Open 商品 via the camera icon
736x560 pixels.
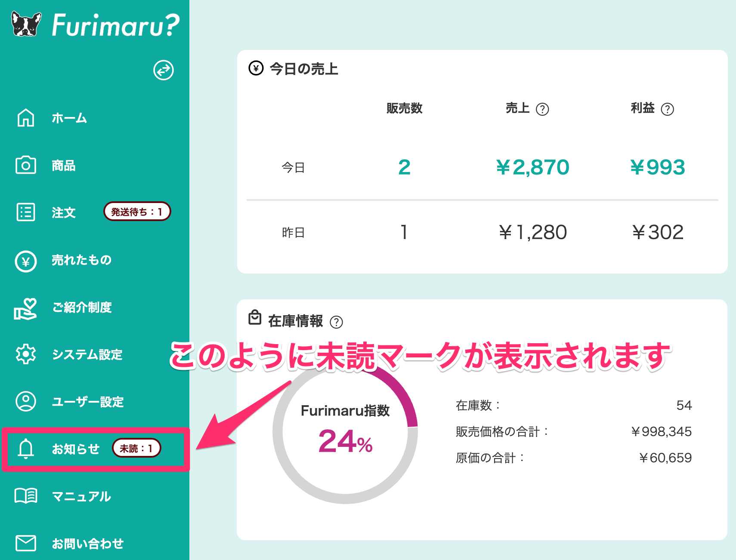click(x=26, y=165)
